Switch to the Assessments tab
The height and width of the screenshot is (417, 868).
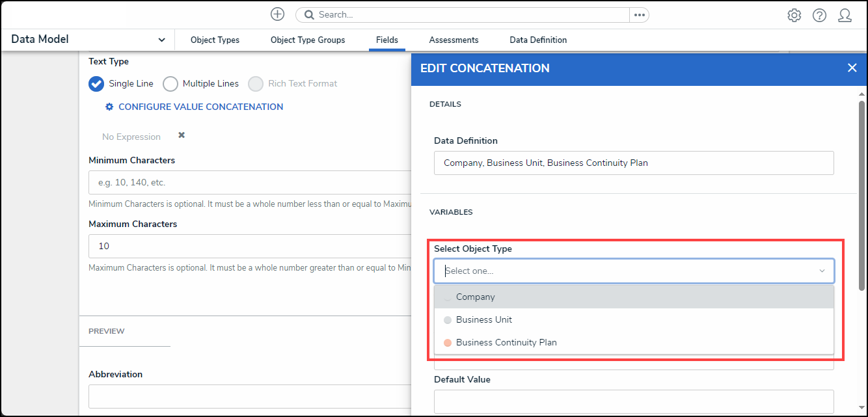click(454, 40)
